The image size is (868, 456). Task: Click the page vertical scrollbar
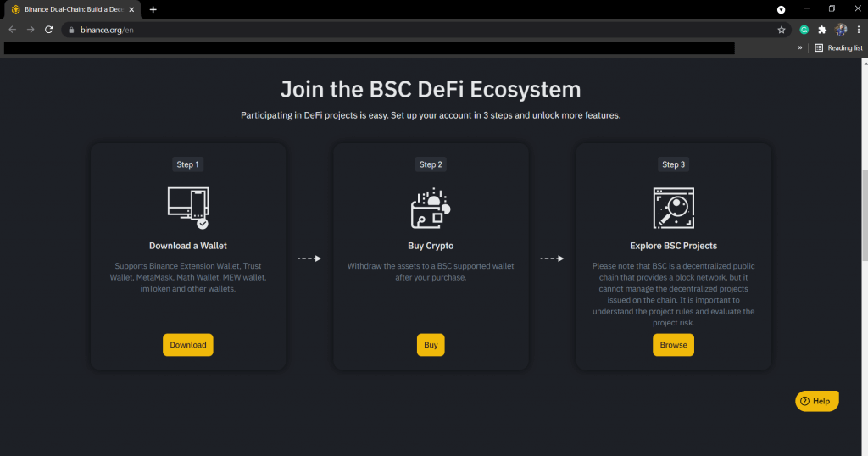pos(865,216)
